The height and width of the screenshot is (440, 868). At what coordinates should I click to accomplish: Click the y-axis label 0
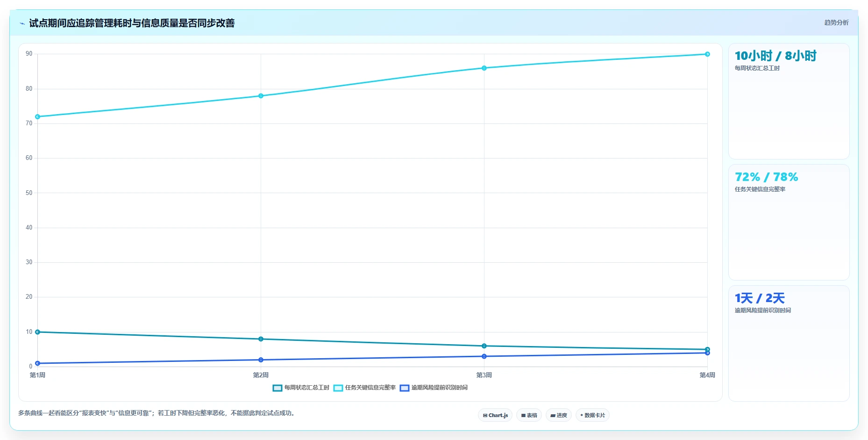click(x=31, y=367)
